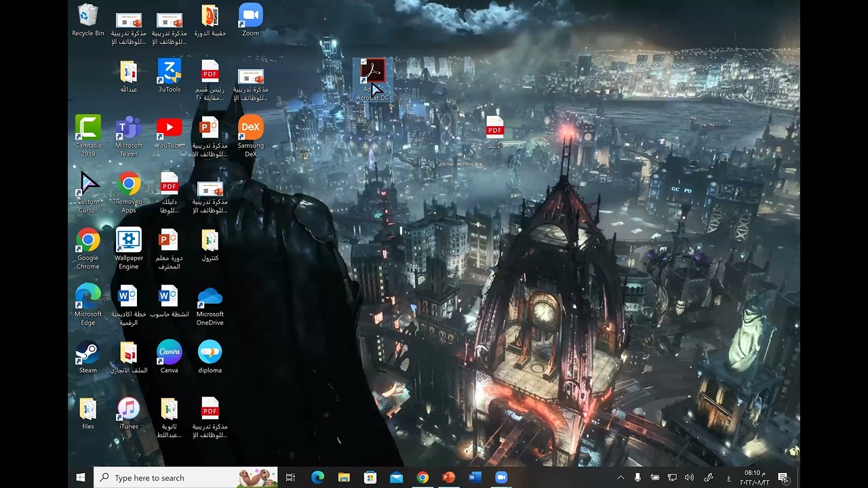Select the حقيبة الدورة folder icon
The image size is (868, 488).
(x=210, y=20)
